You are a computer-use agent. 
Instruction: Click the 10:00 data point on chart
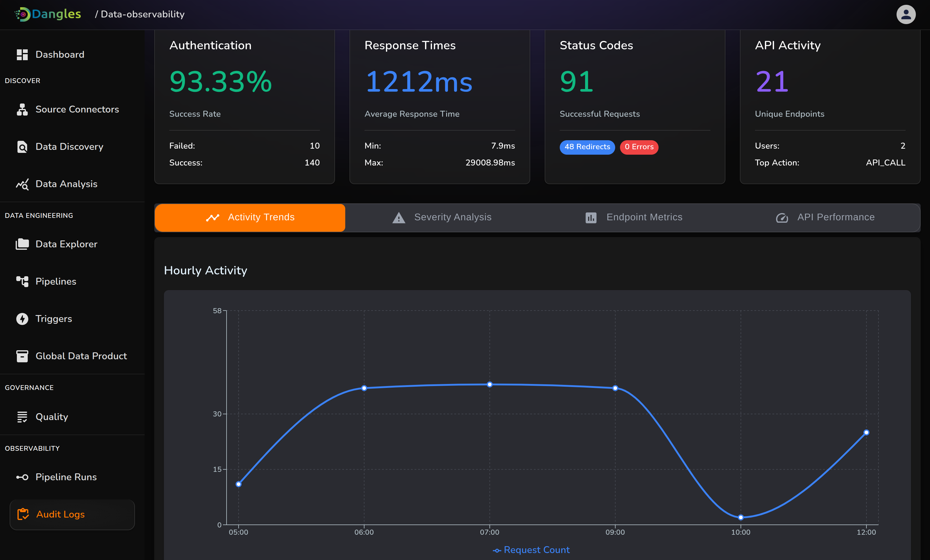741,517
